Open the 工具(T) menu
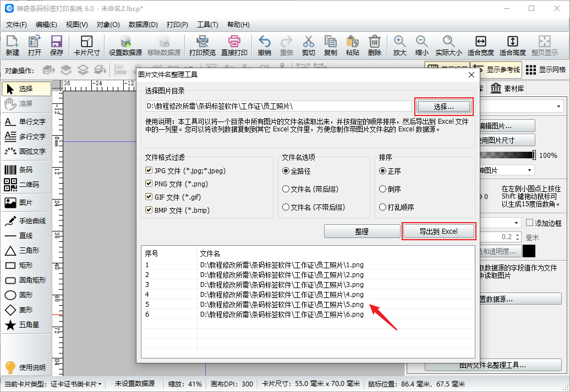The height and width of the screenshot is (392, 570). [x=207, y=25]
